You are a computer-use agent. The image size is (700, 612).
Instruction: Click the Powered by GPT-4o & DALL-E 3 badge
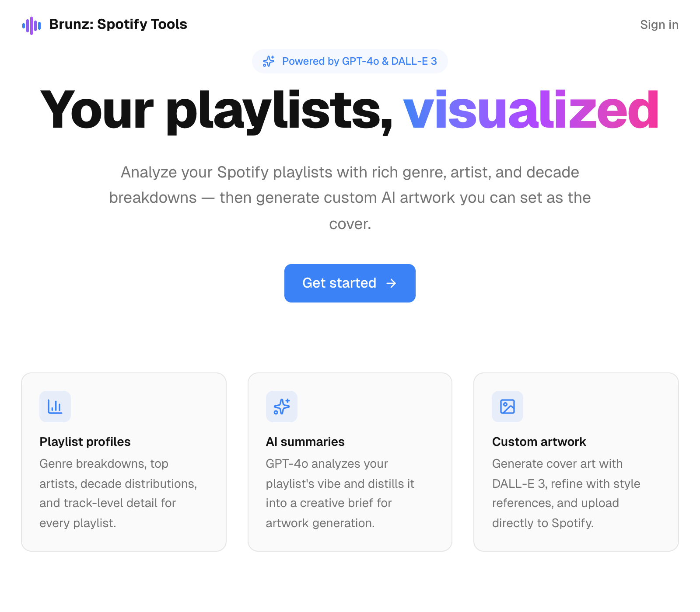coord(350,61)
